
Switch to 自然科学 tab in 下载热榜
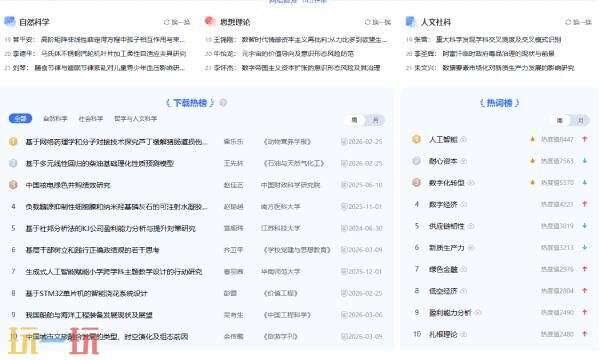click(55, 119)
